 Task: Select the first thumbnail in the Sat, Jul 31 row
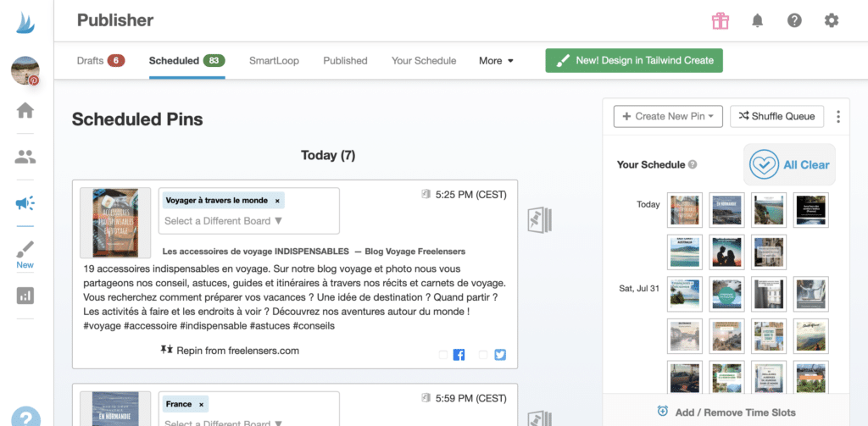click(685, 294)
